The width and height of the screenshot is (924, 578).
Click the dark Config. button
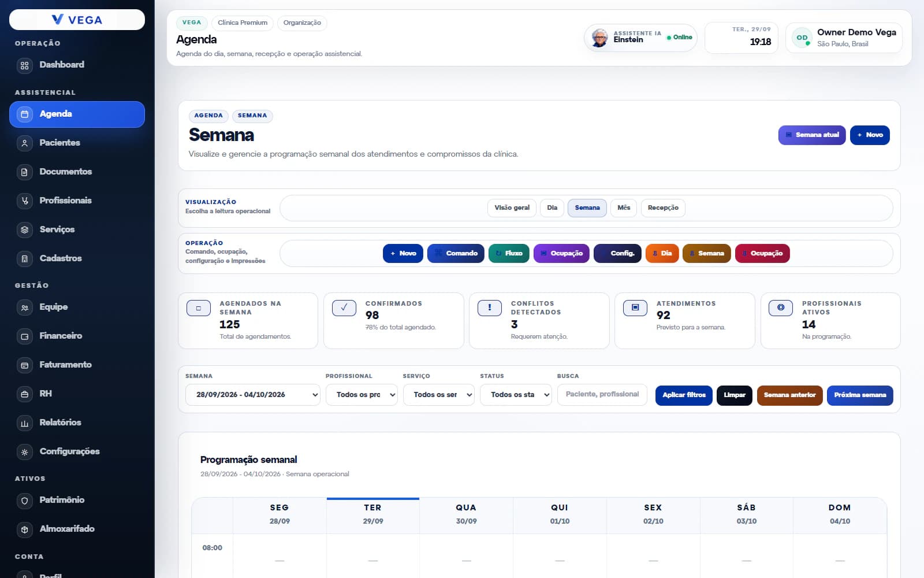pos(617,254)
